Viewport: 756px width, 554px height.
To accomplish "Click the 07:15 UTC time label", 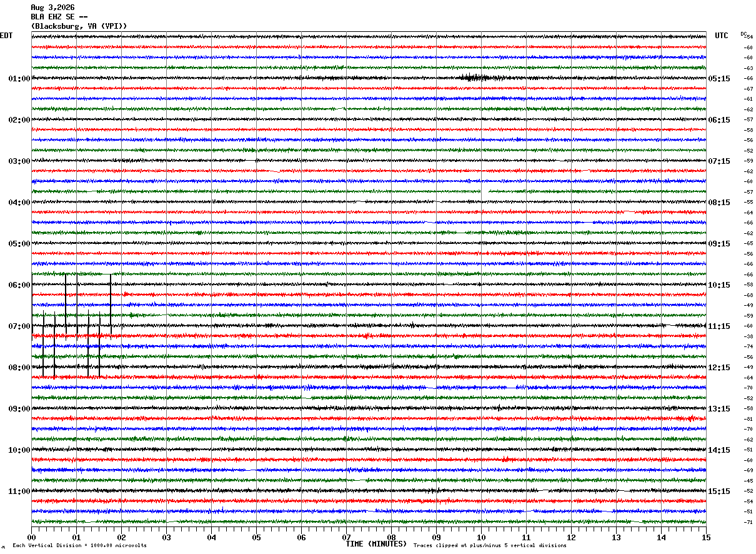I will (719, 161).
